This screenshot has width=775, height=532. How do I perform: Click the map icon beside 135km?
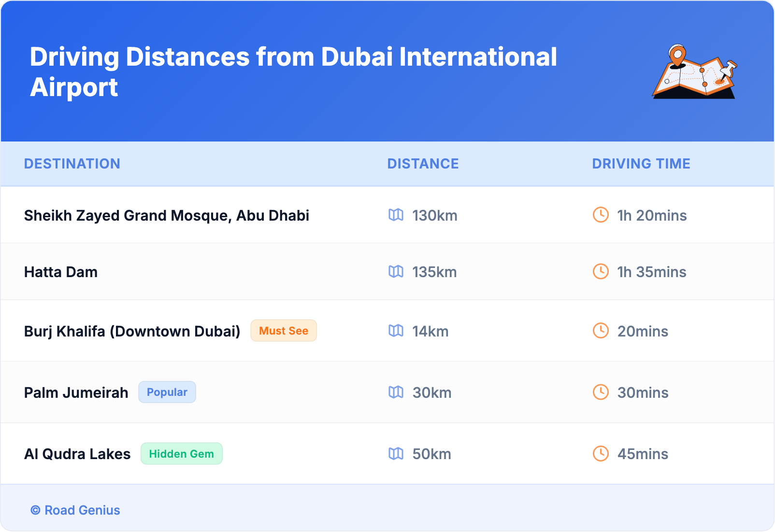click(x=396, y=271)
